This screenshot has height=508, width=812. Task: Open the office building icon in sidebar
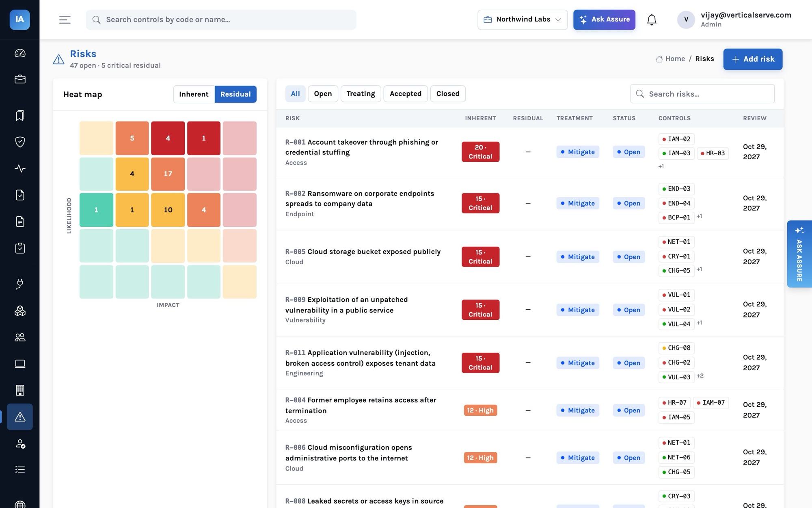20,390
